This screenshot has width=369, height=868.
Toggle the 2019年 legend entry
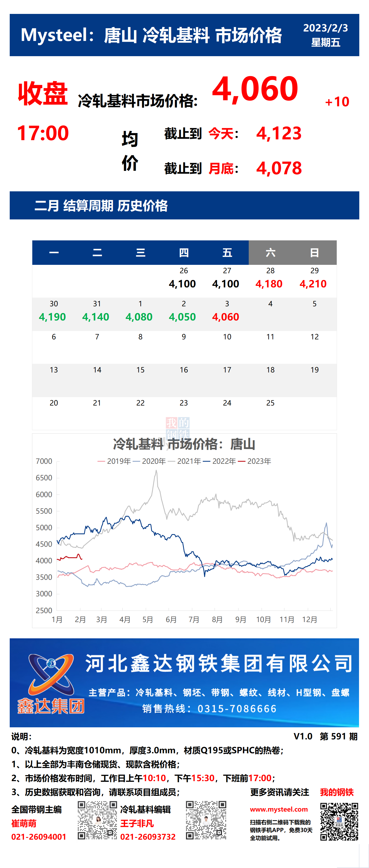(114, 461)
